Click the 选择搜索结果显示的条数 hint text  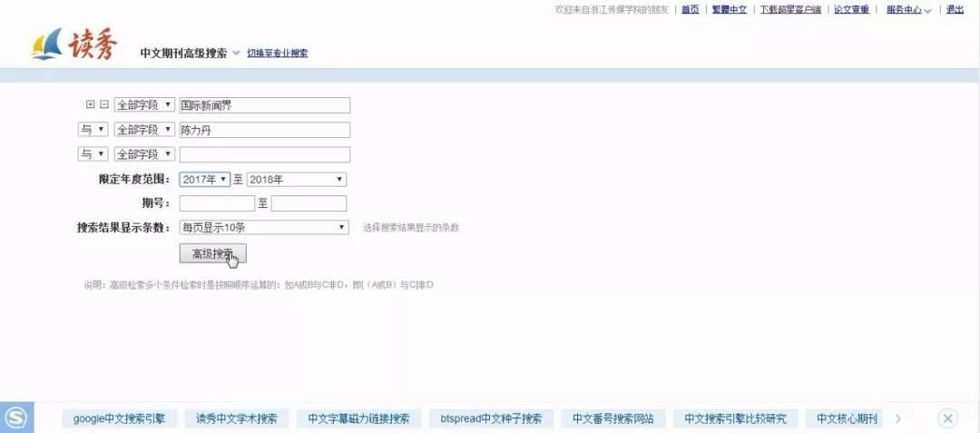coord(411,228)
